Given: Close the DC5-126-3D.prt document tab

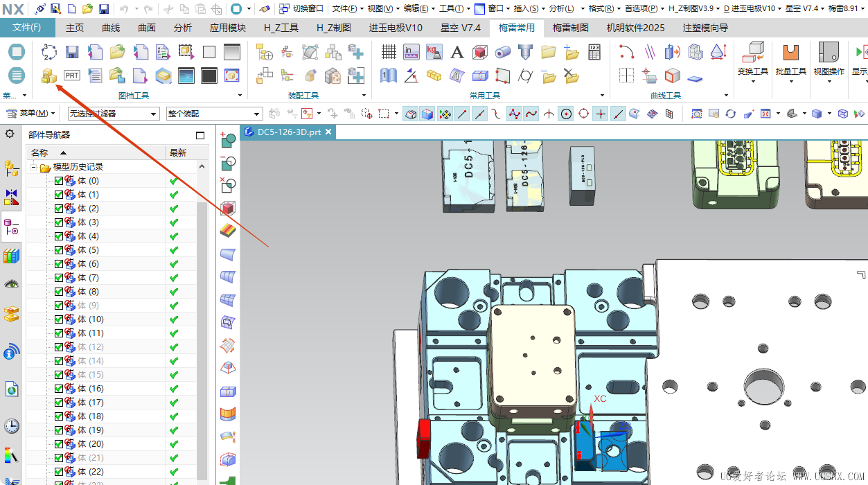Looking at the screenshot, I should (328, 132).
